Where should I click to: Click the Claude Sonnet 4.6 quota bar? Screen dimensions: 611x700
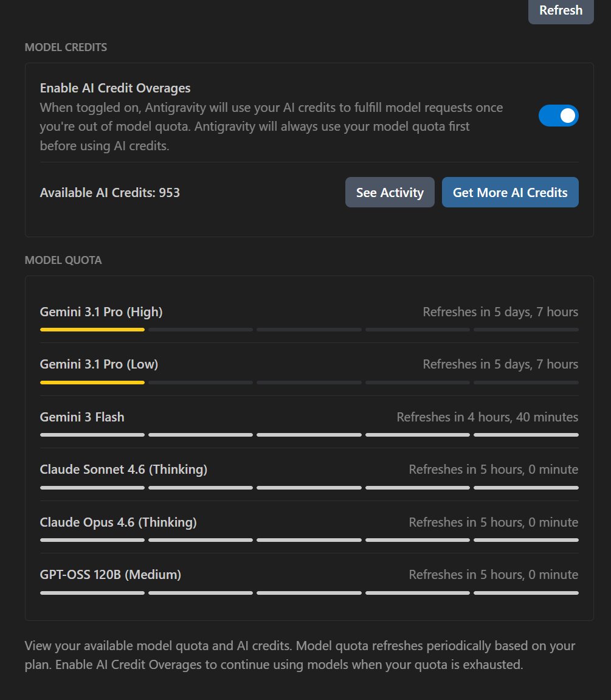[x=309, y=488]
